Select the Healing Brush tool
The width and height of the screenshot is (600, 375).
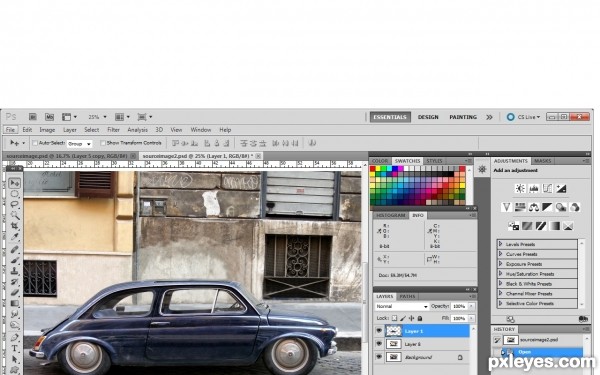[x=15, y=249]
